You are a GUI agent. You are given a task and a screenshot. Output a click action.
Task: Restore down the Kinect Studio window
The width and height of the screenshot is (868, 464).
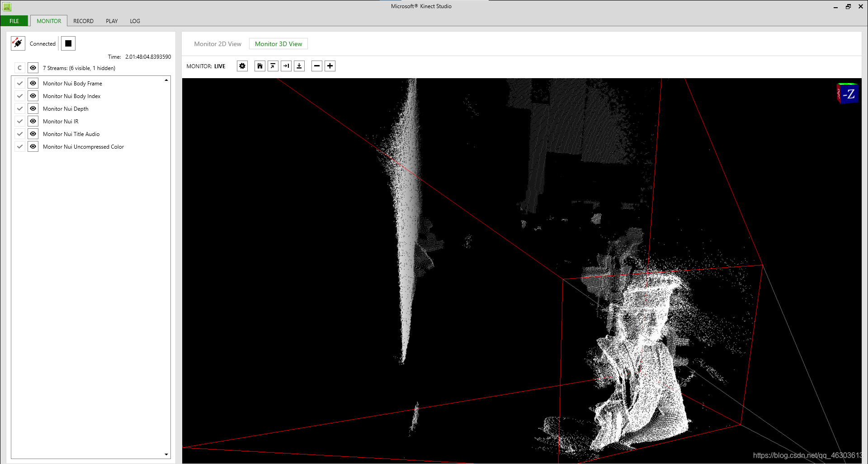tap(848, 6)
